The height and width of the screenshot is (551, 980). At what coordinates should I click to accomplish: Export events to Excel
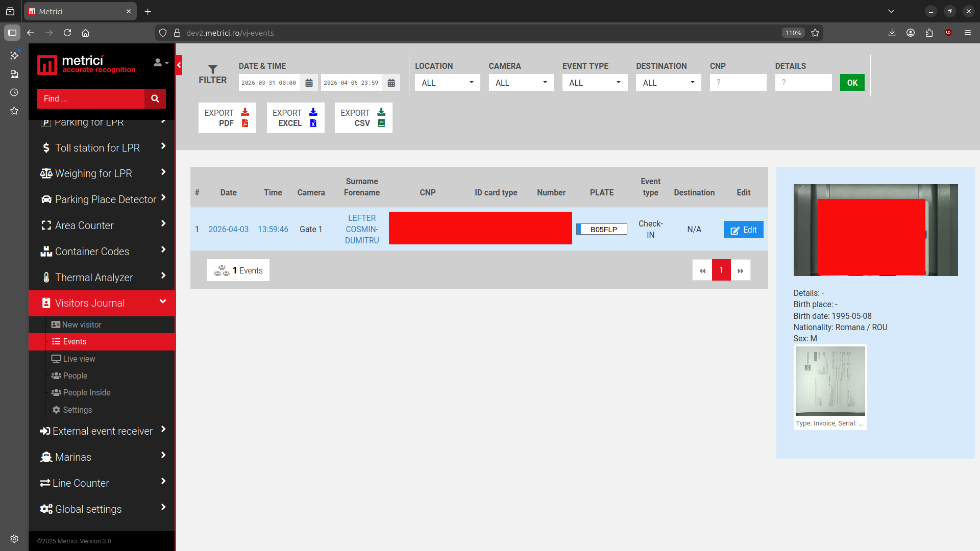pyautogui.click(x=296, y=118)
